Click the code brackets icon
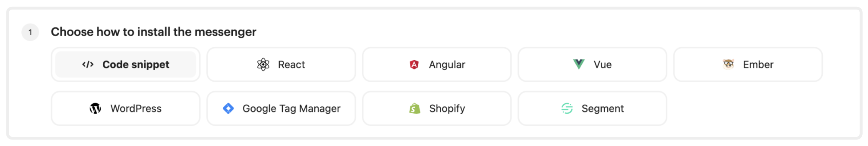 [x=88, y=64]
